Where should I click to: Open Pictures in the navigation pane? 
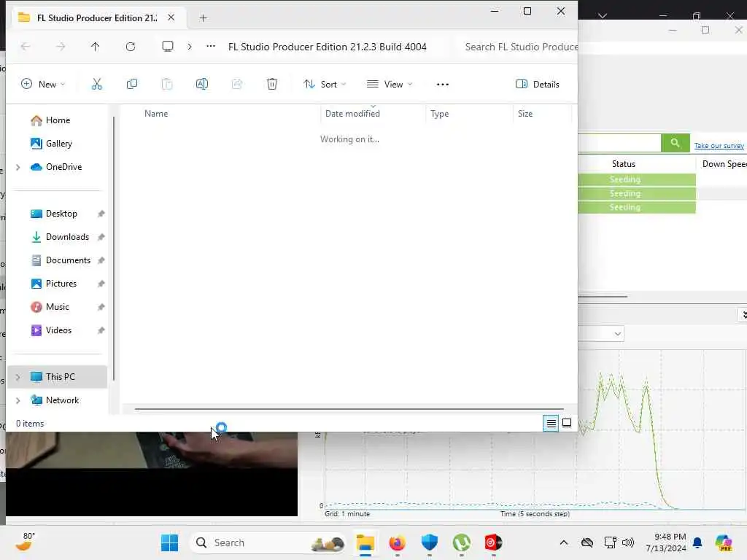(x=61, y=284)
